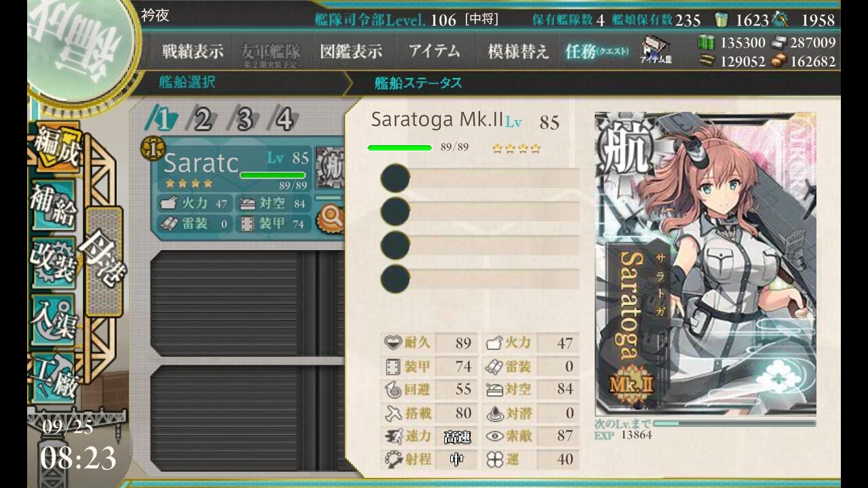
Task: Click the EXP progress bar under card
Action: point(734,424)
